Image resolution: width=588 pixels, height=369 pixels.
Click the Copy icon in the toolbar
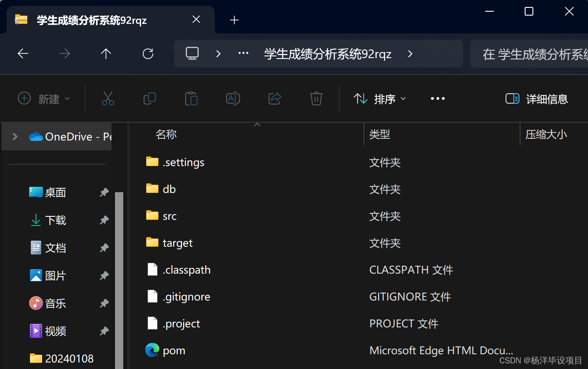[150, 99]
